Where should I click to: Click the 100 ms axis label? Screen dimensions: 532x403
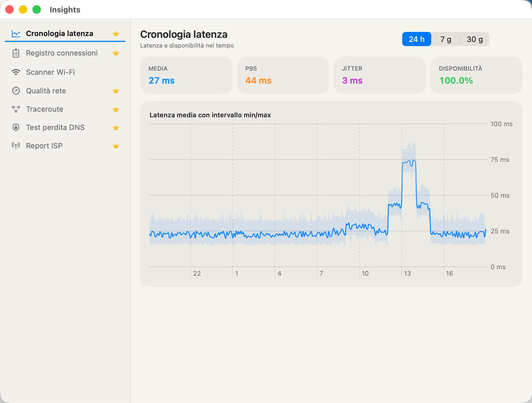click(x=502, y=124)
